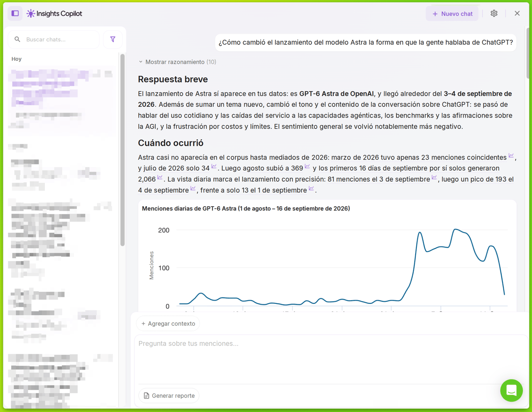The height and width of the screenshot is (412, 532).
Task: Click the main conversation scrollbar
Action: (528, 53)
